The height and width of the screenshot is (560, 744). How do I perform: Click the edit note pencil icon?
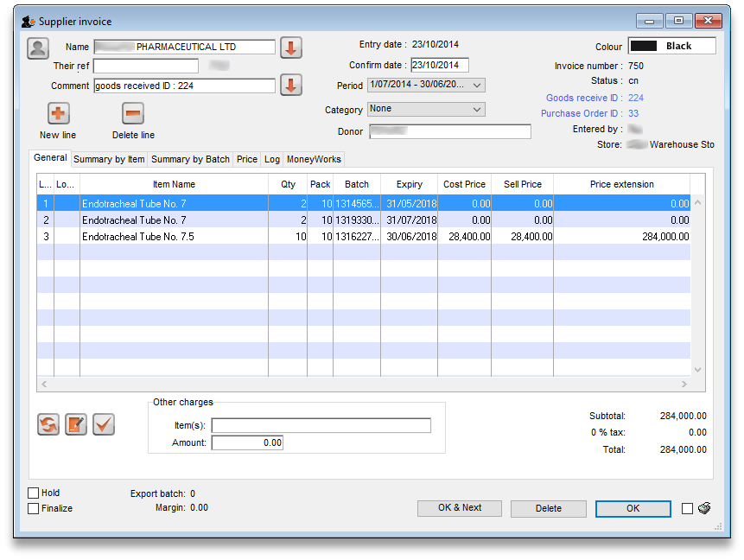pos(76,424)
